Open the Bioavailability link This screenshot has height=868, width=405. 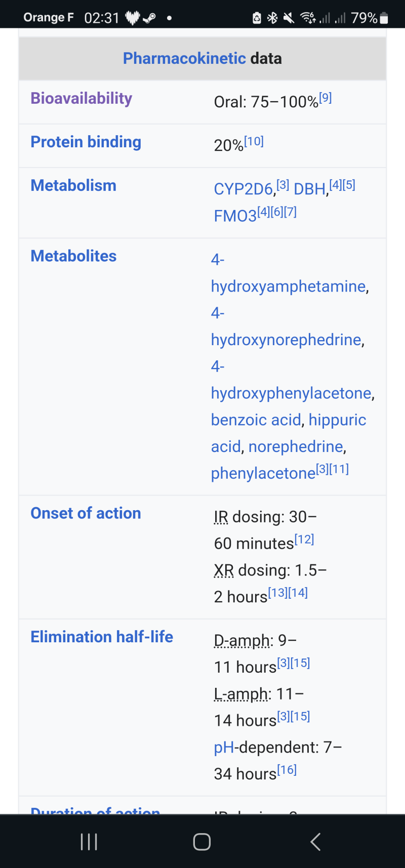pos(80,98)
